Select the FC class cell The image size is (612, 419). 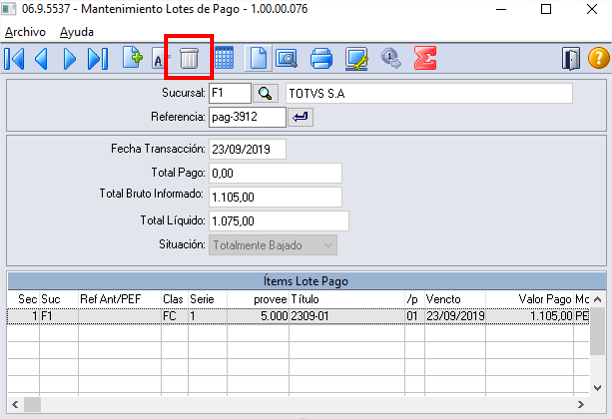175,316
